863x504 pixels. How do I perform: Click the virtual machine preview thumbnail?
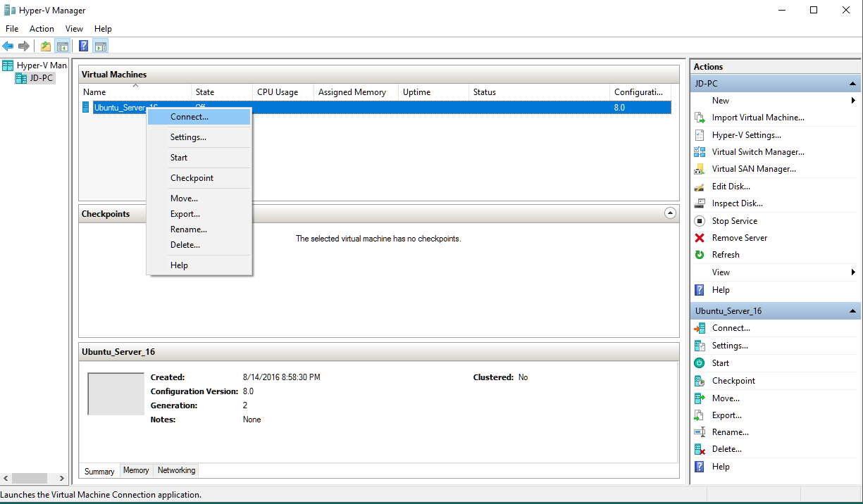pos(116,394)
